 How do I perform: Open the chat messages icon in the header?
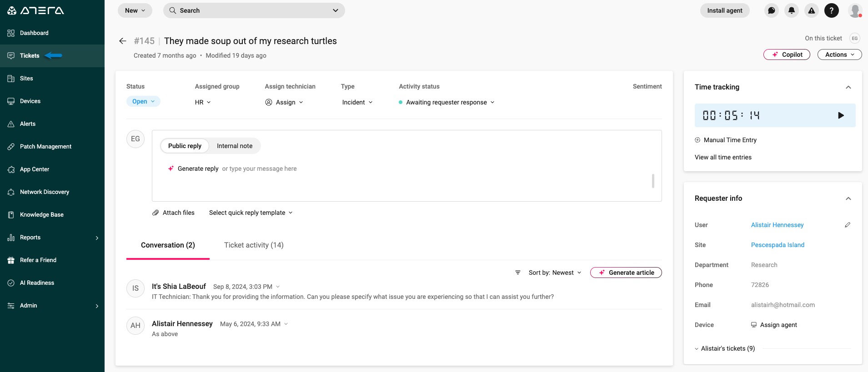772,10
